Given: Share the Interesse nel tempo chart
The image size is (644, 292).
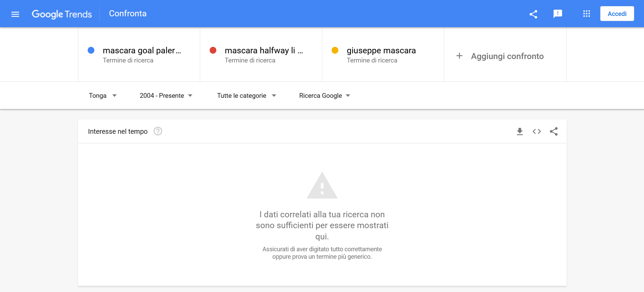Looking at the screenshot, I should 554,131.
